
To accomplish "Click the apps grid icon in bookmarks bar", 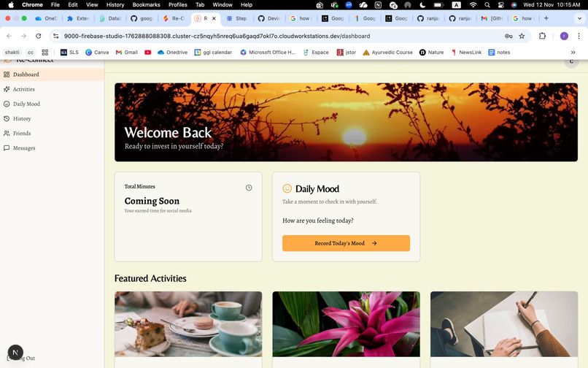I will [45, 52].
